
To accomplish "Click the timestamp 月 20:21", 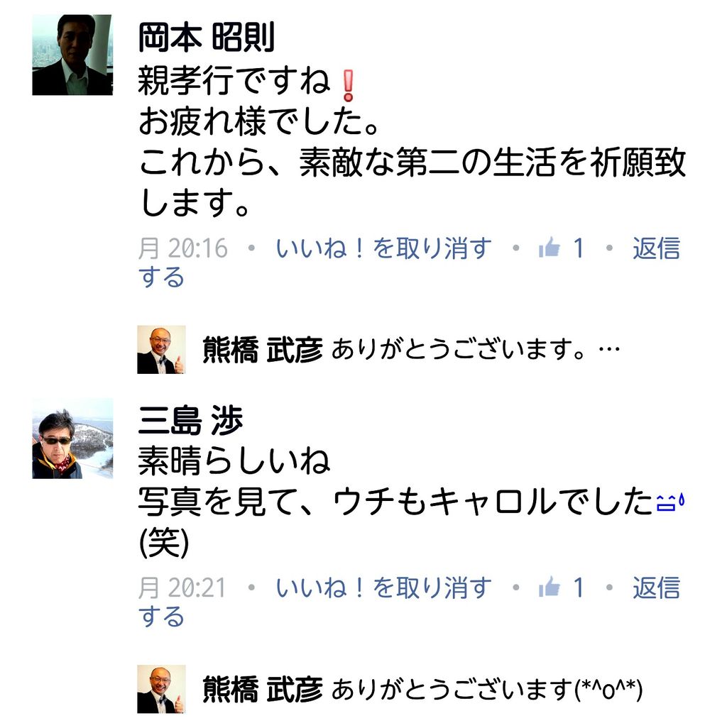I will click(x=182, y=588).
